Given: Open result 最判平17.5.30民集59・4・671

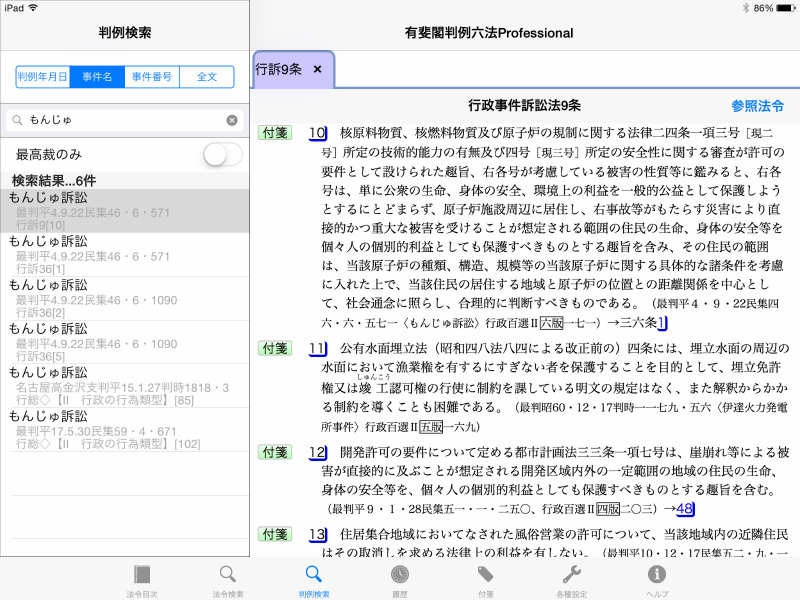Looking at the screenshot, I should point(124,430).
